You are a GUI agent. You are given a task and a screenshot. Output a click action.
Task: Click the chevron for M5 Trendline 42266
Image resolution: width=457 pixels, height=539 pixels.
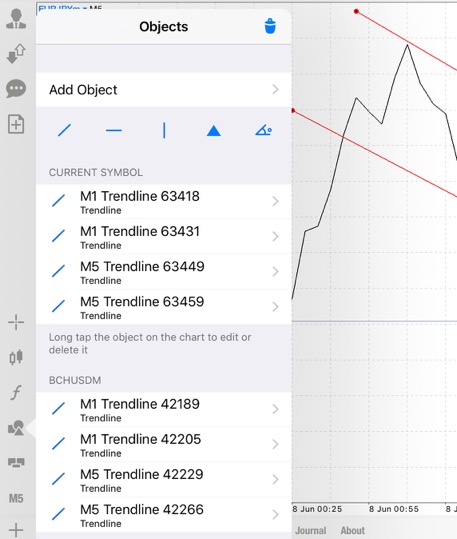pyautogui.click(x=275, y=515)
